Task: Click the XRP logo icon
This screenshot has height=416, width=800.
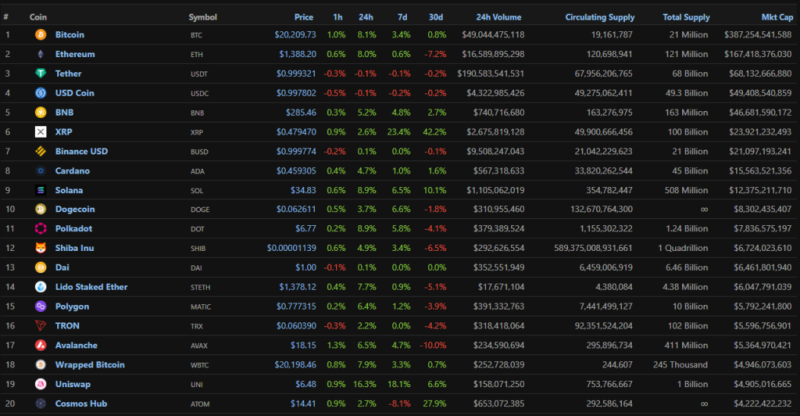Action: pyautogui.click(x=41, y=132)
